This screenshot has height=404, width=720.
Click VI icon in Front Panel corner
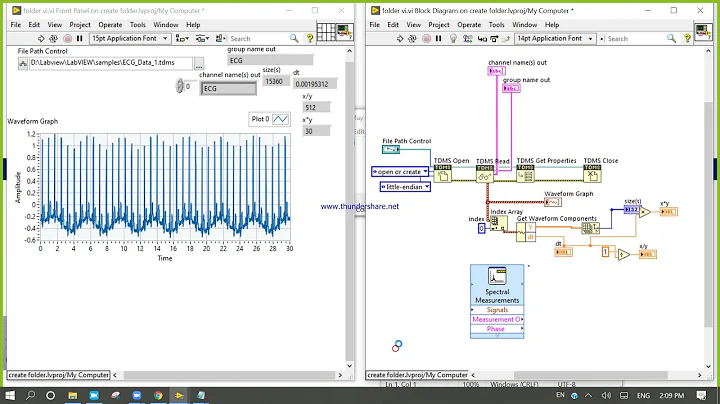click(344, 32)
